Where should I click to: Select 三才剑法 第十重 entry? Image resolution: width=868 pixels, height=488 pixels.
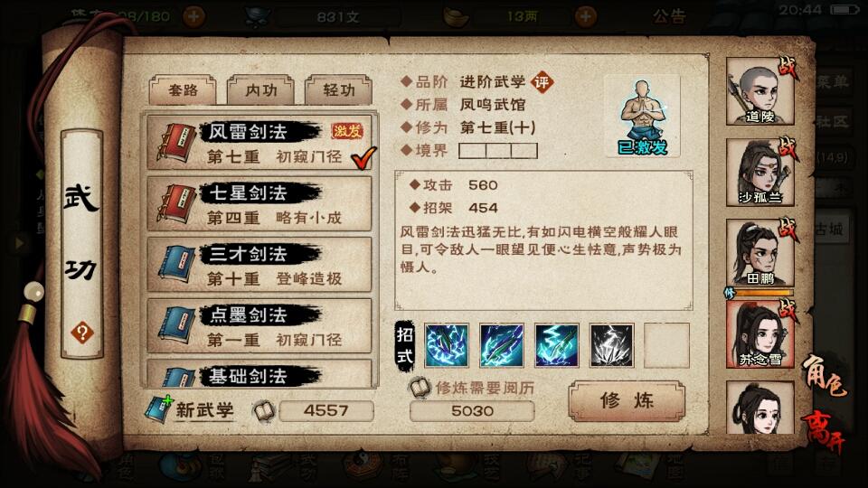coord(259,265)
